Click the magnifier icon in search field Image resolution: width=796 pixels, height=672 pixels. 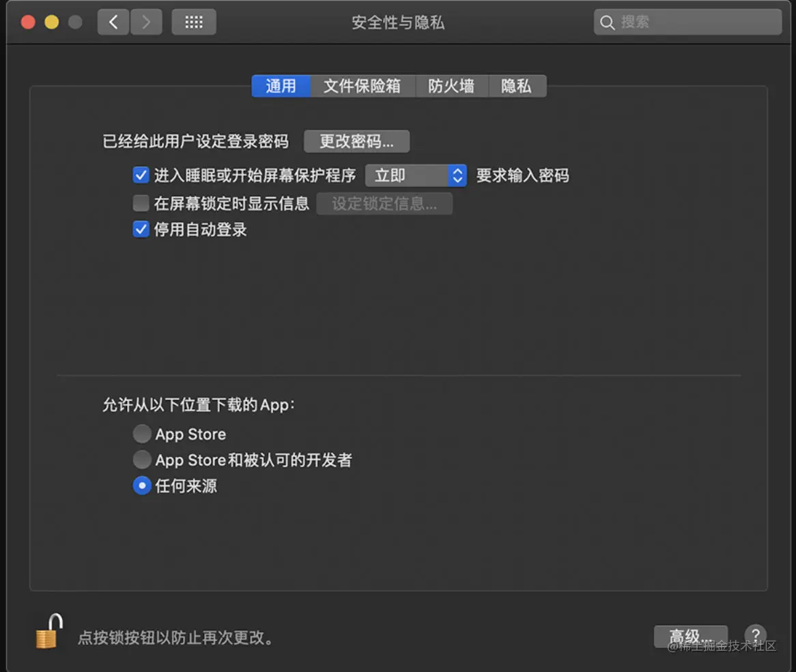(x=607, y=23)
